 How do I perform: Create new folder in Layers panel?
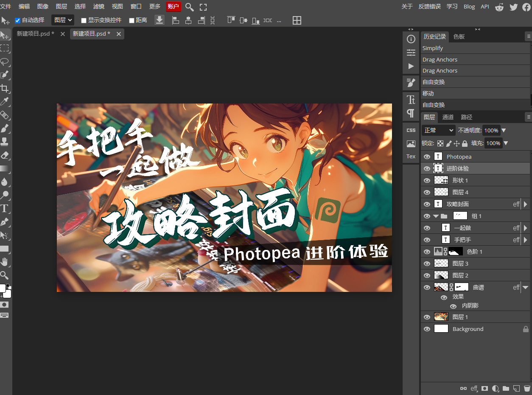point(506,388)
